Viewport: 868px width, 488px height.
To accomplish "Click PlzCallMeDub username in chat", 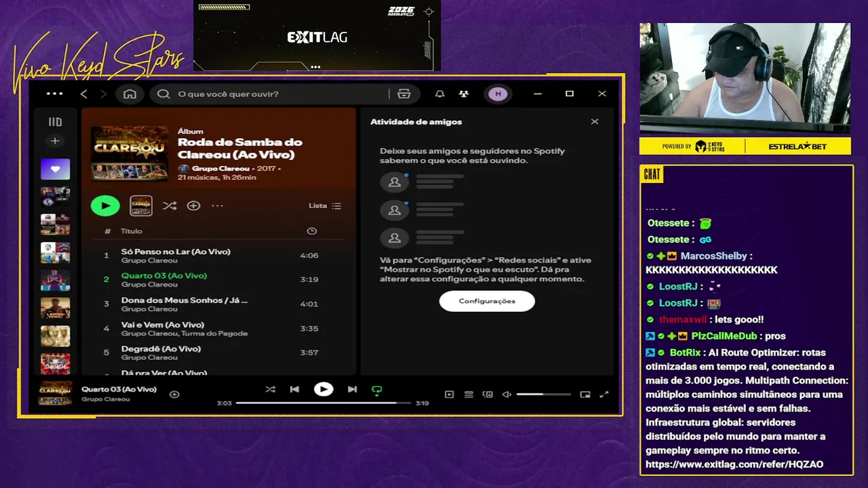I will tap(724, 336).
